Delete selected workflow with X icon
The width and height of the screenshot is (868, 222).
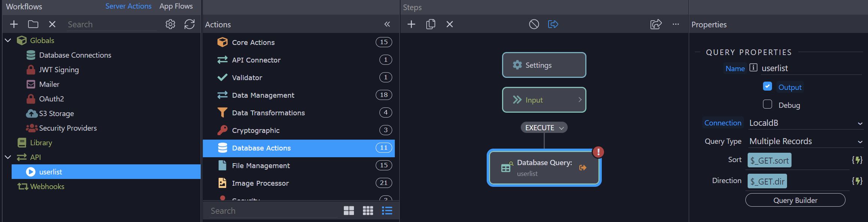[52, 24]
